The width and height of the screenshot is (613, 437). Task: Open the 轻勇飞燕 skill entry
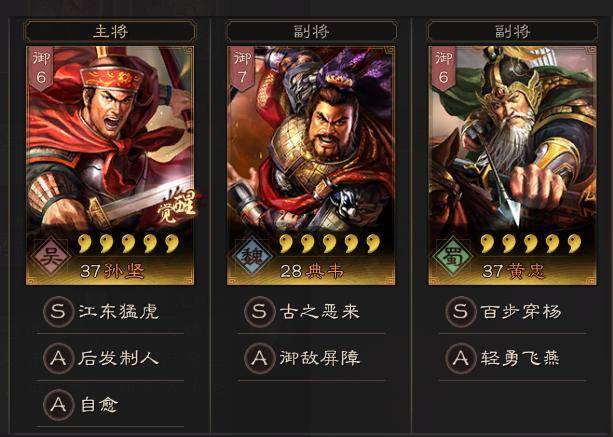(x=512, y=358)
